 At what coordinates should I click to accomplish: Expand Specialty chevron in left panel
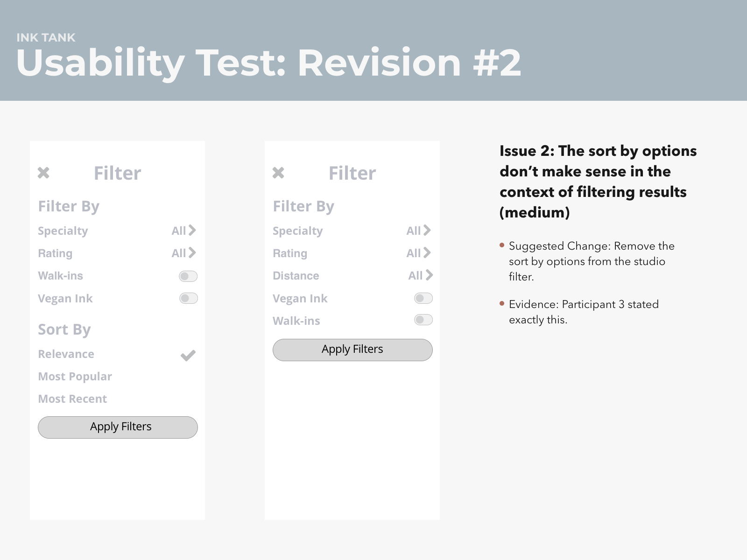click(192, 231)
